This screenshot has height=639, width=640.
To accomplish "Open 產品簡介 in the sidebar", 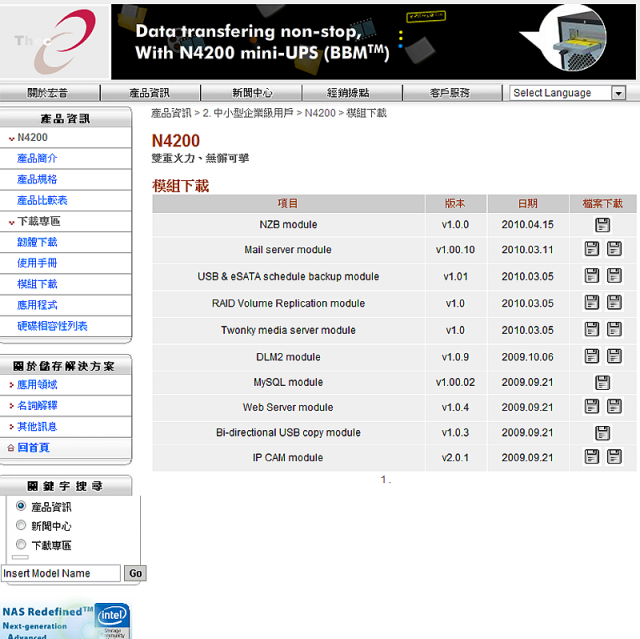I will click(x=37, y=158).
